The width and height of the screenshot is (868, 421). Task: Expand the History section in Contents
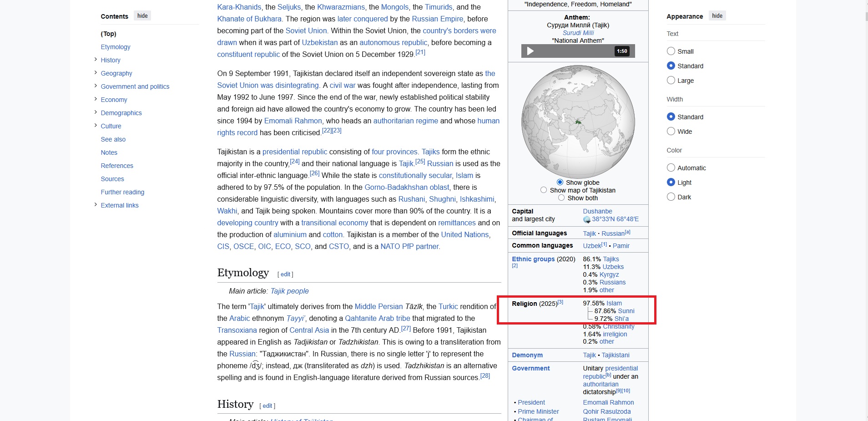point(96,60)
